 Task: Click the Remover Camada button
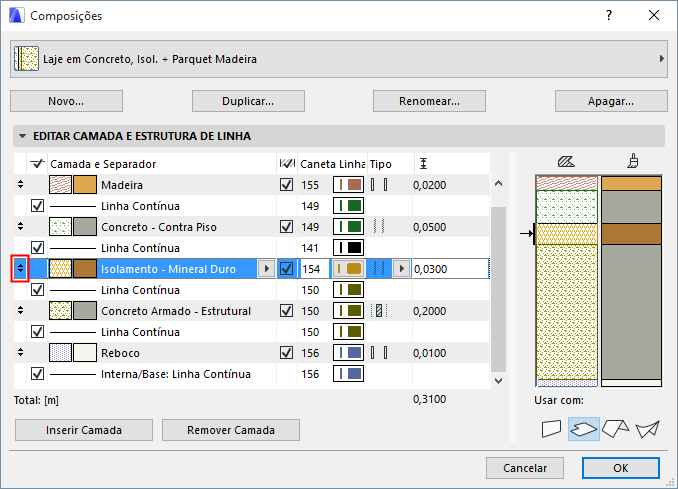pos(231,430)
